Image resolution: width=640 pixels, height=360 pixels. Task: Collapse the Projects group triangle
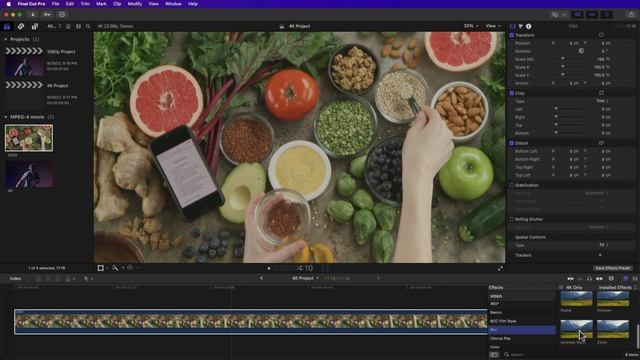[x=6, y=39]
